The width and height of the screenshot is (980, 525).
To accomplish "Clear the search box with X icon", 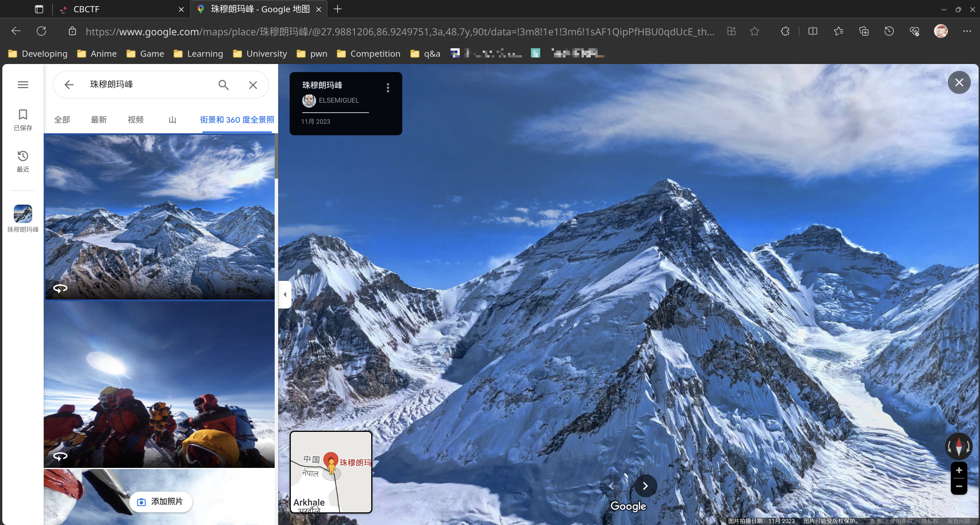I will 253,85.
